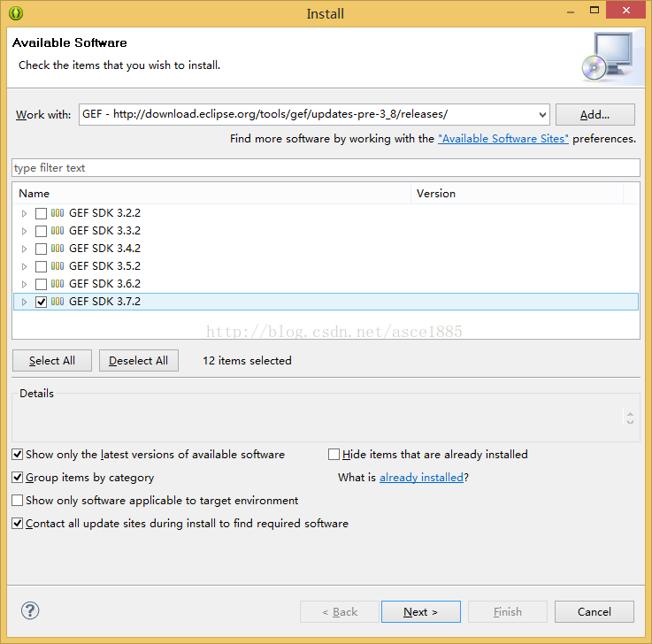The width and height of the screenshot is (652, 644).
Task: Check the GEF SDK 3.5.2 checkbox
Action: [41, 266]
